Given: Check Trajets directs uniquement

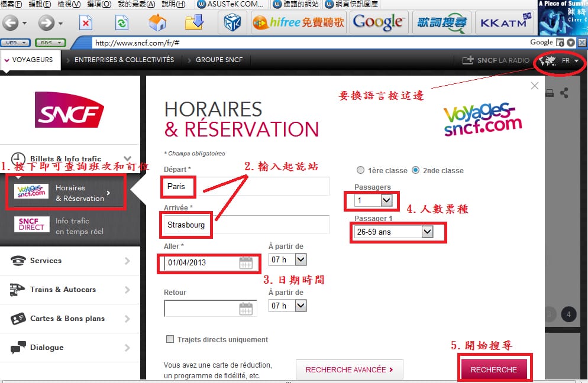Looking at the screenshot, I should 170,339.
